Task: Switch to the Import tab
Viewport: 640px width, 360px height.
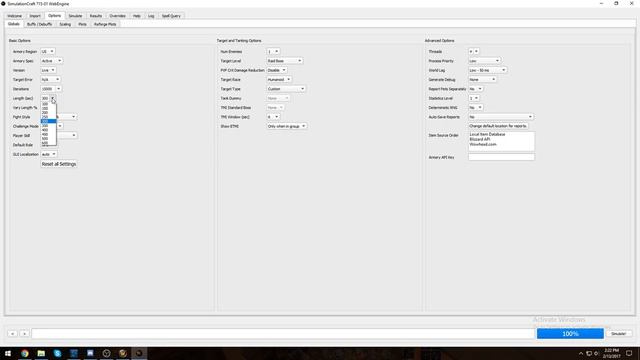Action: coord(35,16)
